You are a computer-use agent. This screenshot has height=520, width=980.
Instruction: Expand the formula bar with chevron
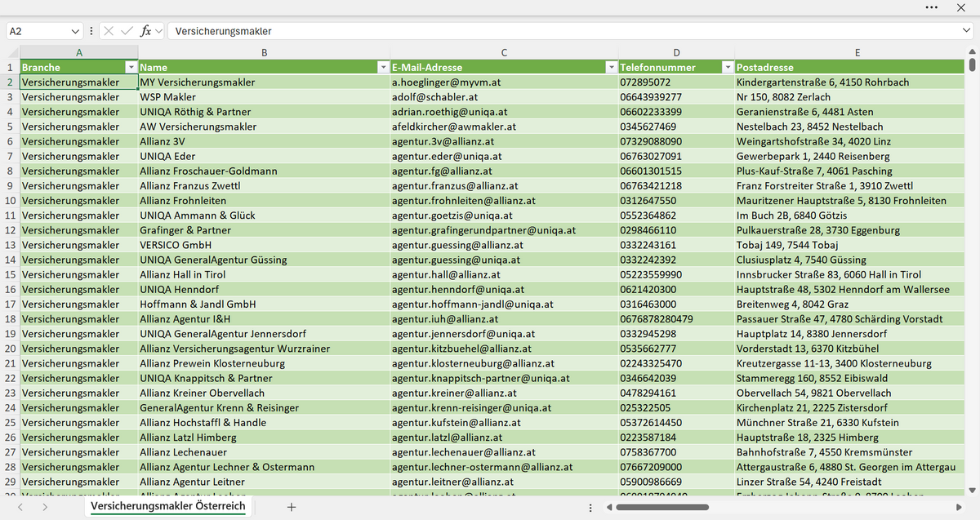pyautogui.click(x=967, y=31)
